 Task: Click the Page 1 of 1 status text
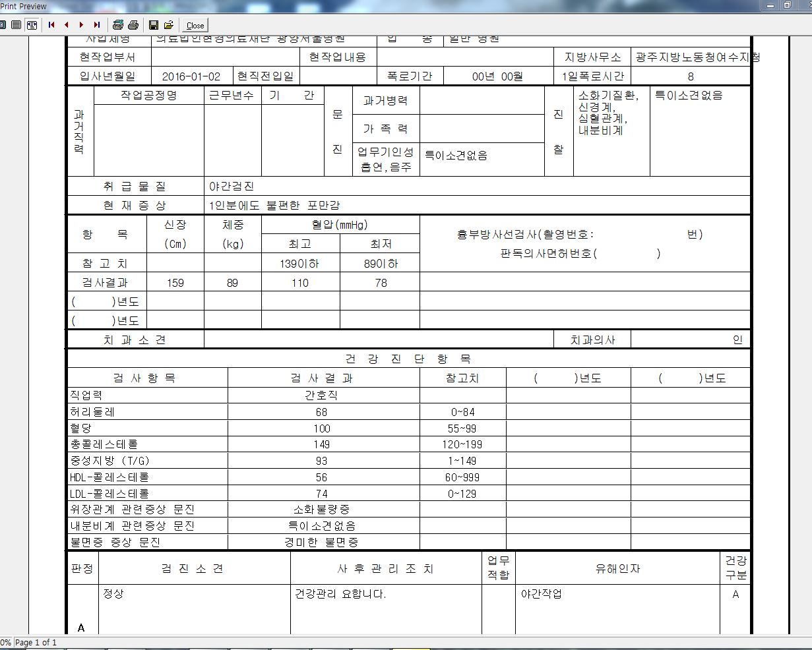(x=36, y=643)
